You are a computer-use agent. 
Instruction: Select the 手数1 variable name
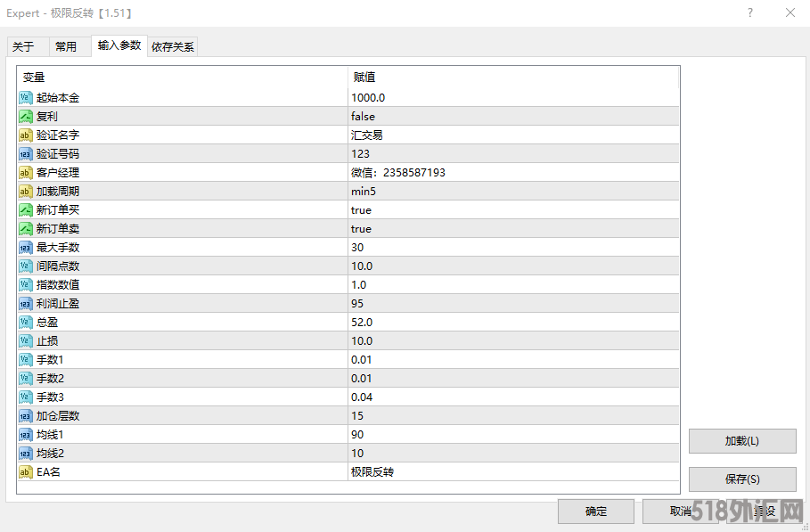(x=50, y=359)
